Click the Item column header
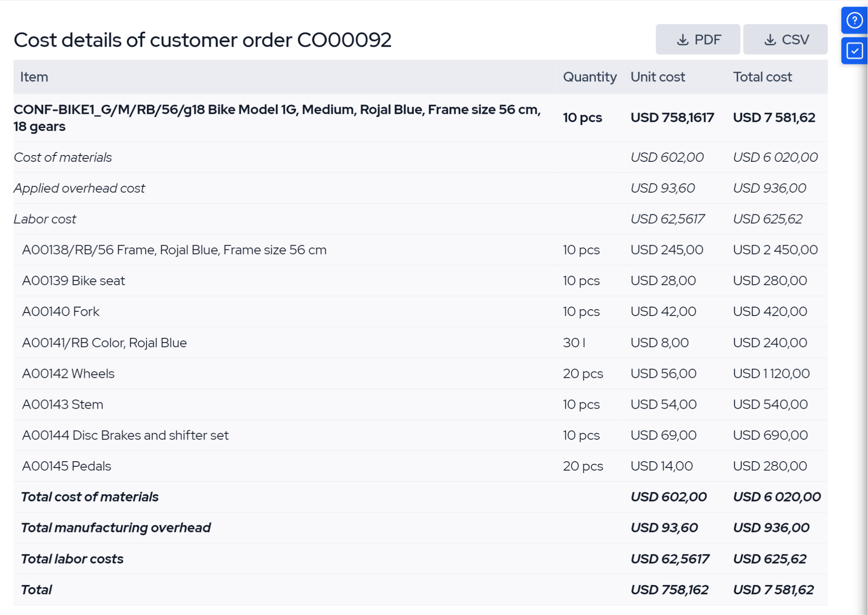The image size is (868, 615). [34, 77]
